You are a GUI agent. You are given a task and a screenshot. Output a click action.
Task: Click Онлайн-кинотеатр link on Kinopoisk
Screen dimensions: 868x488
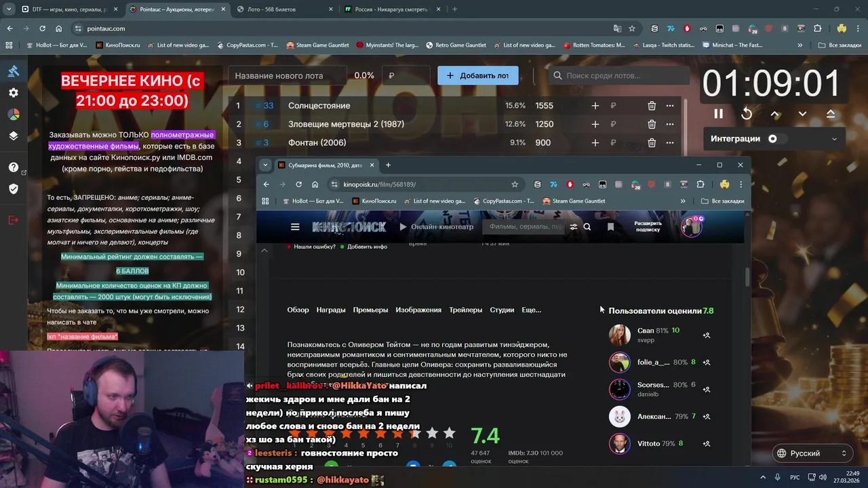coord(436,227)
